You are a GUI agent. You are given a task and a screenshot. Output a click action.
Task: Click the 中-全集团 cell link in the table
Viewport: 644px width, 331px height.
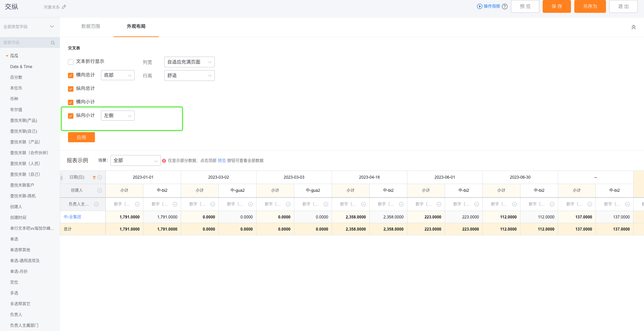72,217
